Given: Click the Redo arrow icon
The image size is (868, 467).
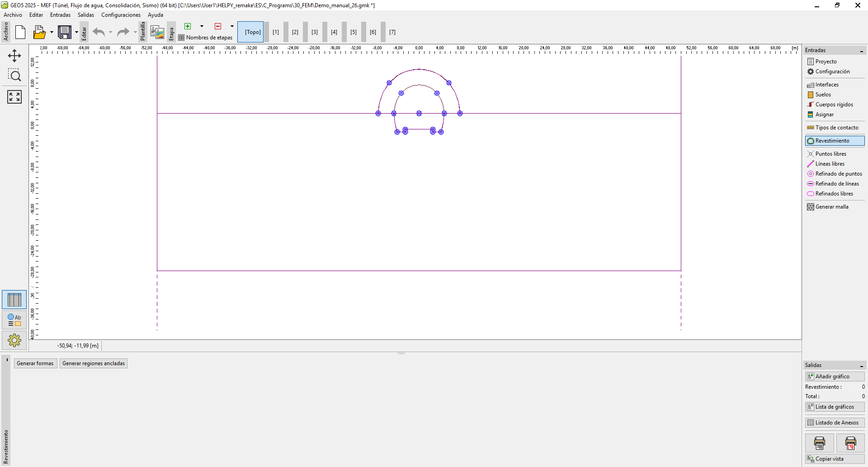Looking at the screenshot, I should coord(123,32).
